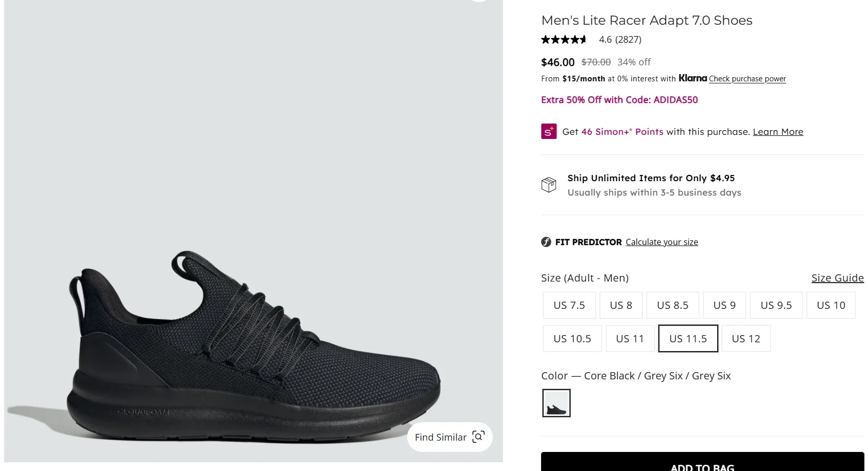868x471 pixels.
Task: Select size US 8.5
Action: pos(672,305)
